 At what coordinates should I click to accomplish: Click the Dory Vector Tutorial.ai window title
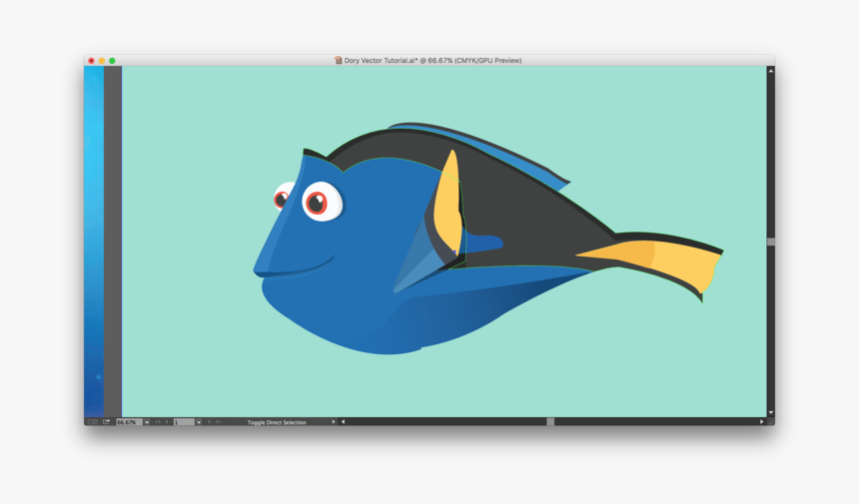coord(432,61)
